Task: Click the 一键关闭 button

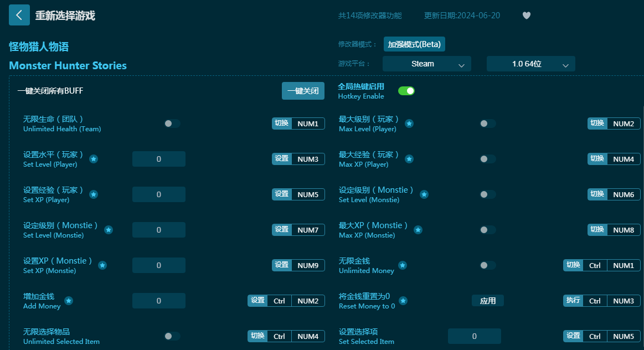Action: point(303,91)
